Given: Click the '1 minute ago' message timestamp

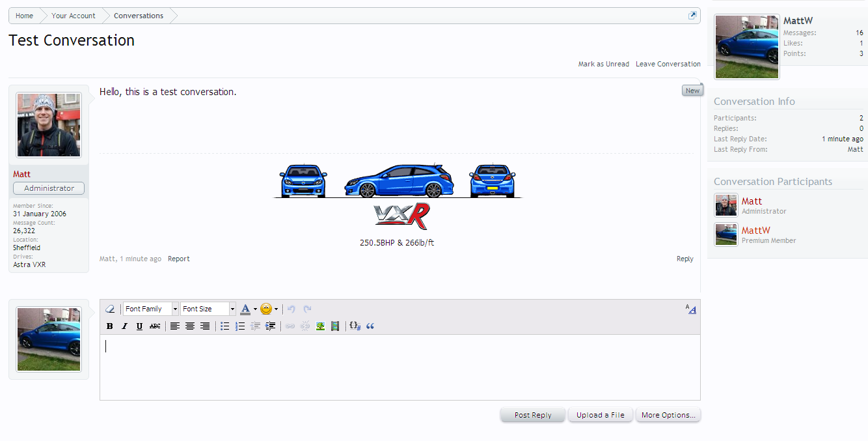Looking at the screenshot, I should [x=141, y=259].
